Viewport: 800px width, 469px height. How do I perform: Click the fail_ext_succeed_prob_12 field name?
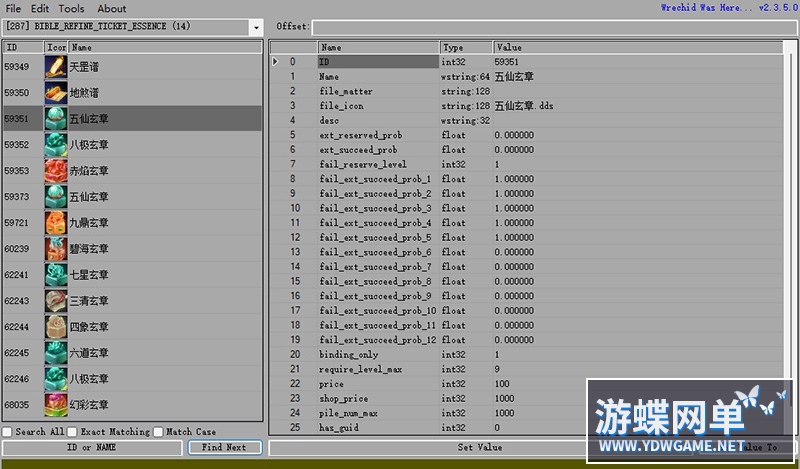click(378, 340)
